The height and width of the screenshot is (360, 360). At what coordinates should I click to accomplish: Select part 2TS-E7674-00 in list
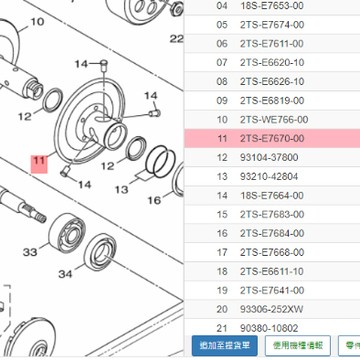point(272,25)
